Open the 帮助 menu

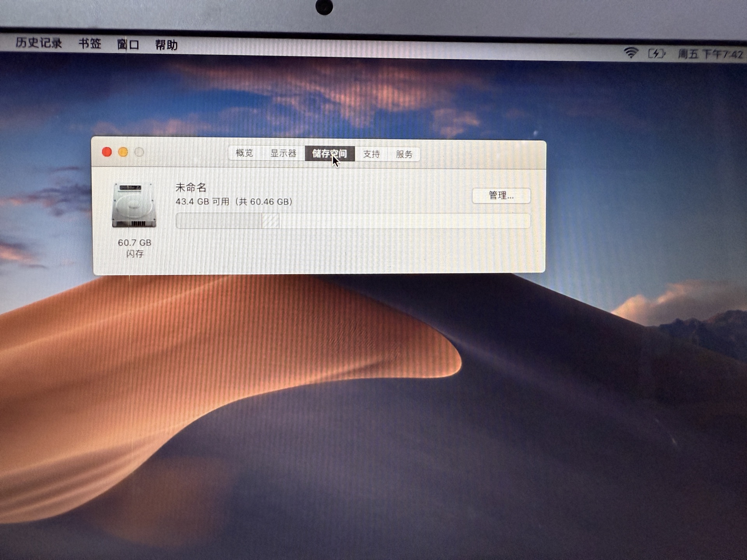click(x=167, y=45)
